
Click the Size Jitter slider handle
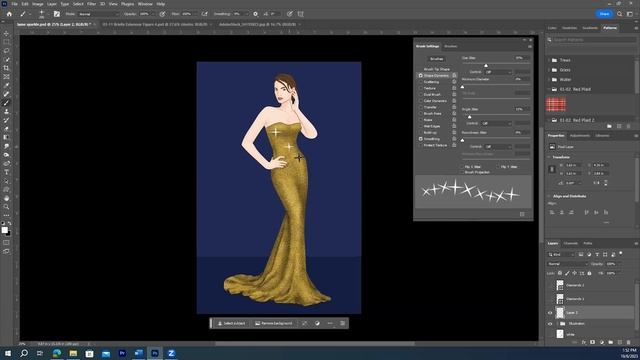(486, 65)
